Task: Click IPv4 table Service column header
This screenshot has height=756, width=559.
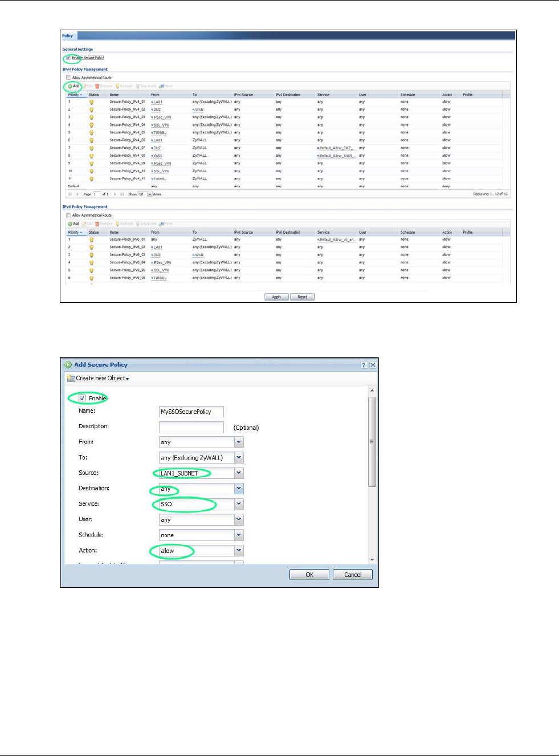Action: click(324, 95)
